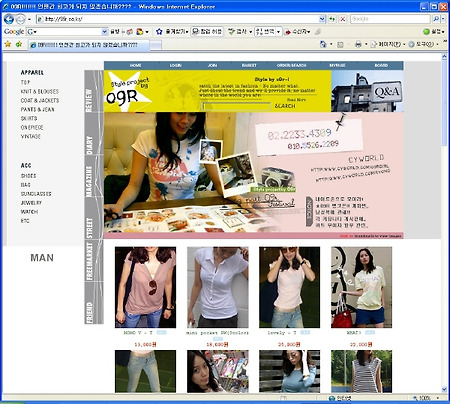Click the SEARCH button in yellow banner
Image resolution: width=450 pixels, height=404 pixels.
click(x=285, y=106)
